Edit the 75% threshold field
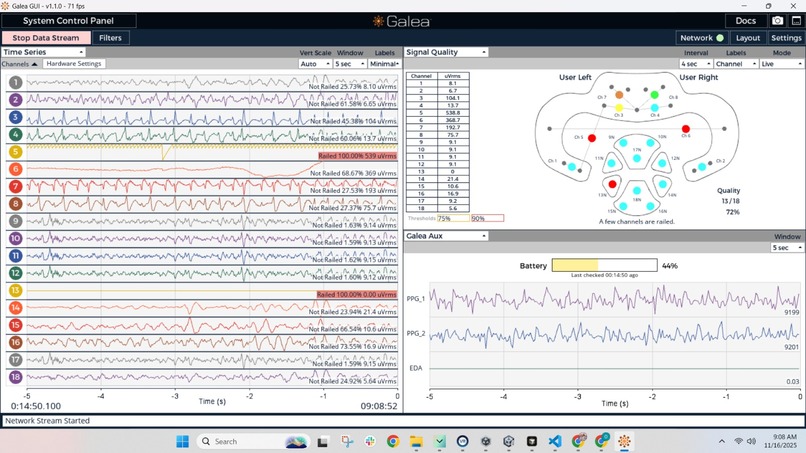The image size is (806, 453). click(x=453, y=219)
